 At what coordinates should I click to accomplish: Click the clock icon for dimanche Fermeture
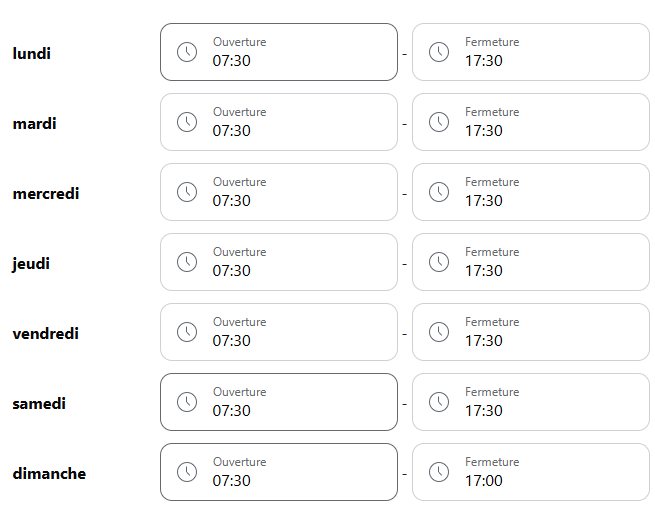[x=439, y=472]
